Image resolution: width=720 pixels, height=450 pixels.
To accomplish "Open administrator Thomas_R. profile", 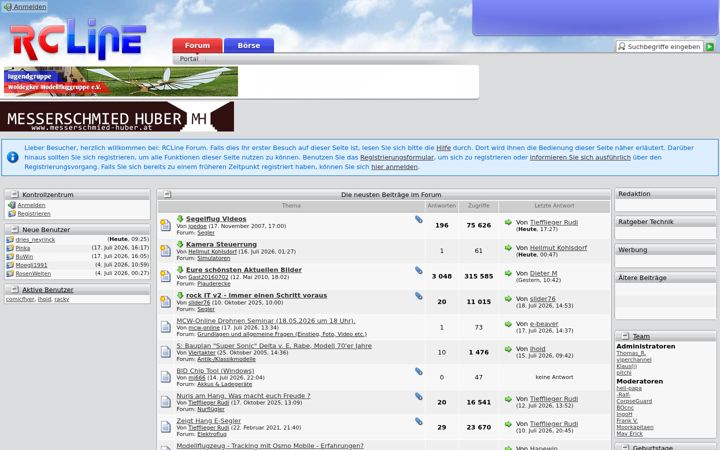I will click(x=631, y=353).
